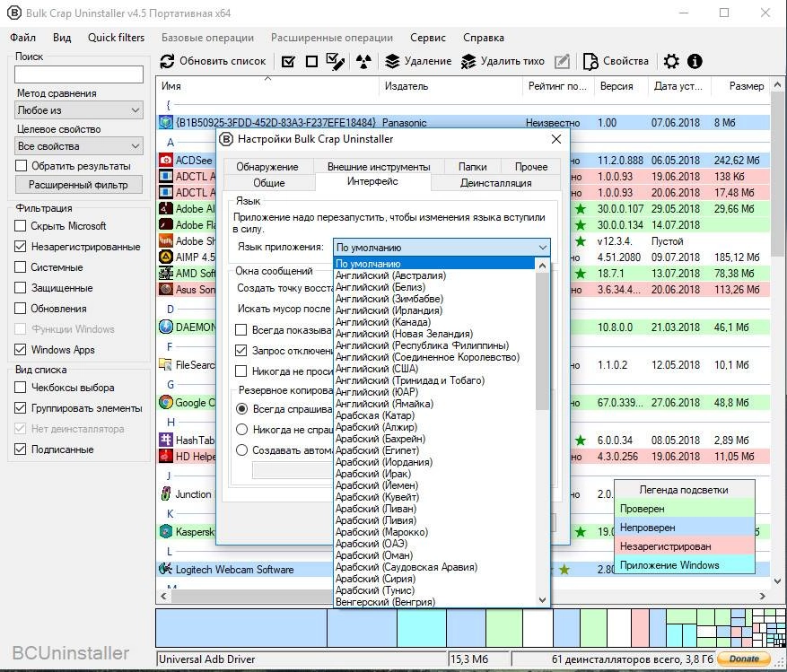
Task: Open Свойства properties via document icon
Action: click(x=590, y=61)
